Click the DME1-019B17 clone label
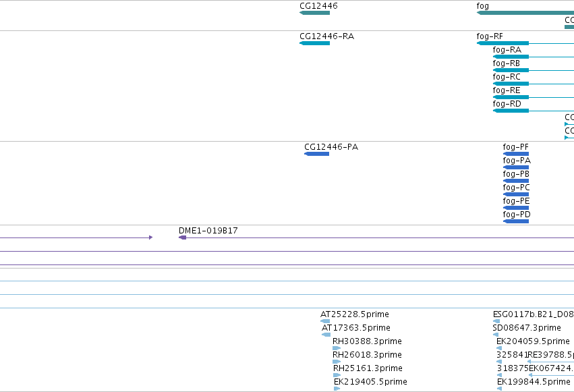The height and width of the screenshot is (392, 574). click(x=208, y=231)
